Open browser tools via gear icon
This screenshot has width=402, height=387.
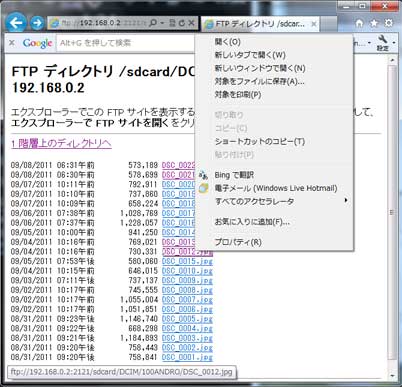[389, 23]
